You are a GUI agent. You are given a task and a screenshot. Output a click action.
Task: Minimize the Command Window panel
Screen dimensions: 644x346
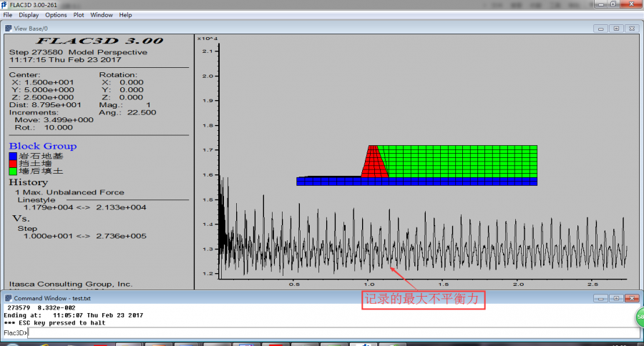coord(601,298)
